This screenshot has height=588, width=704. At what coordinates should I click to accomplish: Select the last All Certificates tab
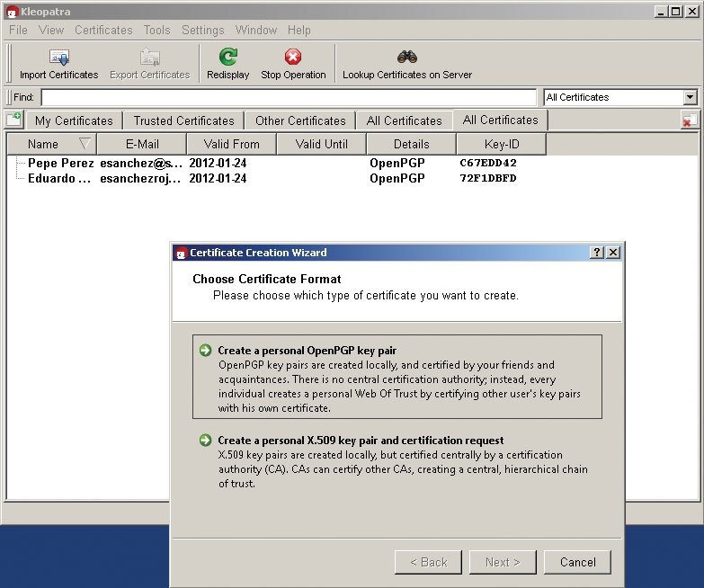click(x=500, y=120)
